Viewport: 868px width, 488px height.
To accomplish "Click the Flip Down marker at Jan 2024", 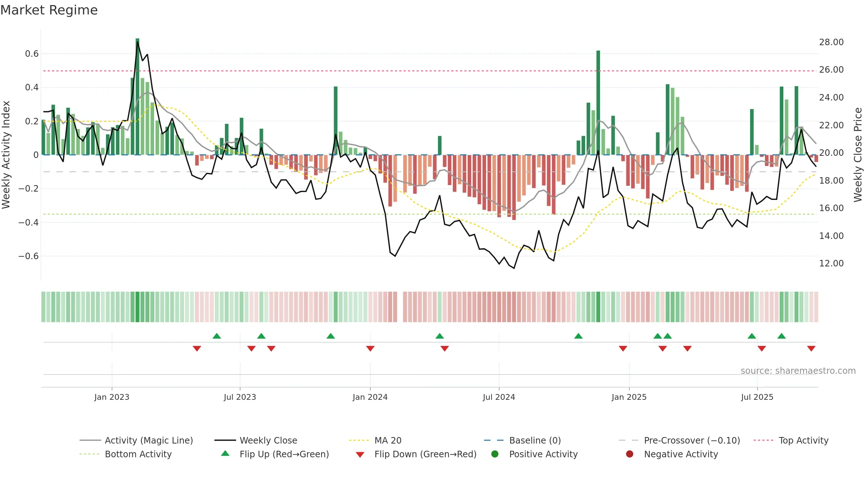I will click(x=370, y=348).
